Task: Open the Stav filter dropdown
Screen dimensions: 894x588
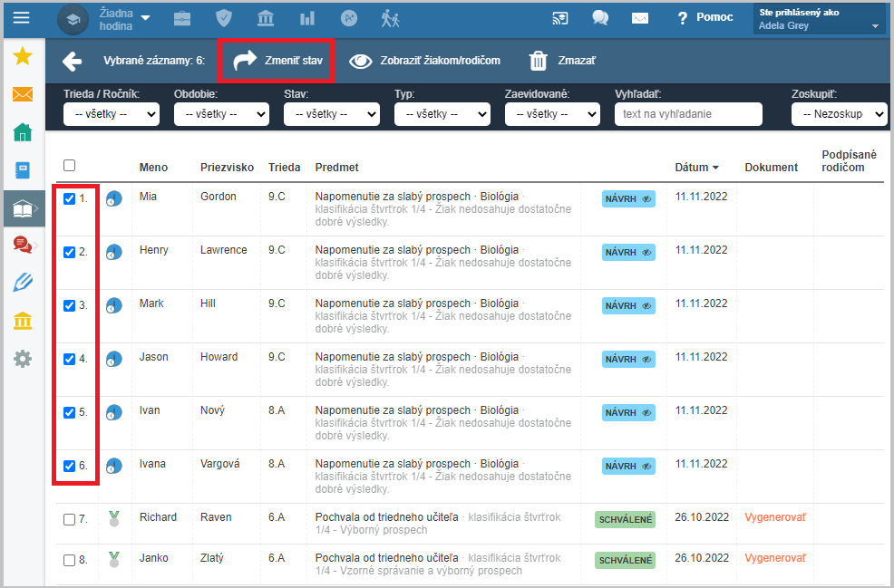Action: pos(332,114)
